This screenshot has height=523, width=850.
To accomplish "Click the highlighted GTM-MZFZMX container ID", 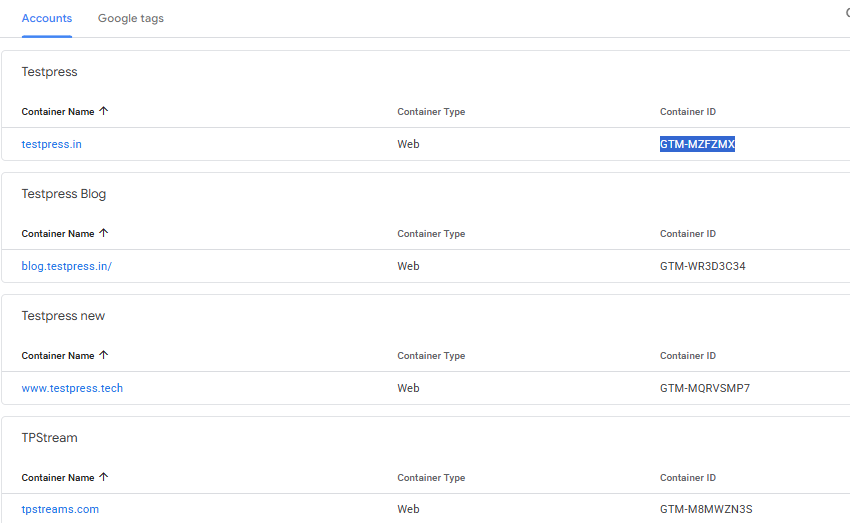I will click(x=697, y=144).
